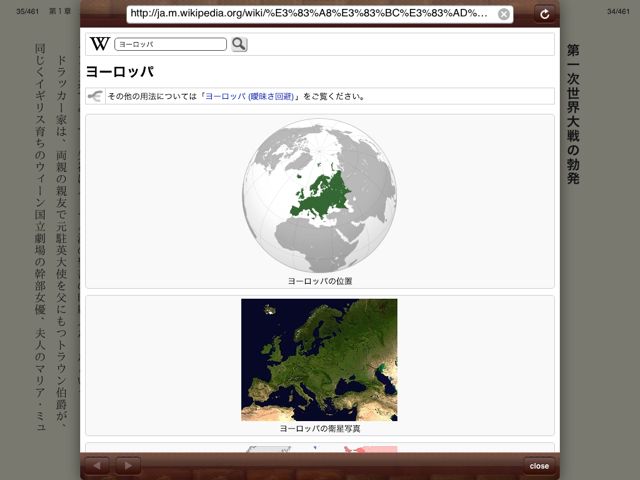This screenshot has height=480, width=640.
Task: Go forward with the right arrow button
Action: point(128,465)
